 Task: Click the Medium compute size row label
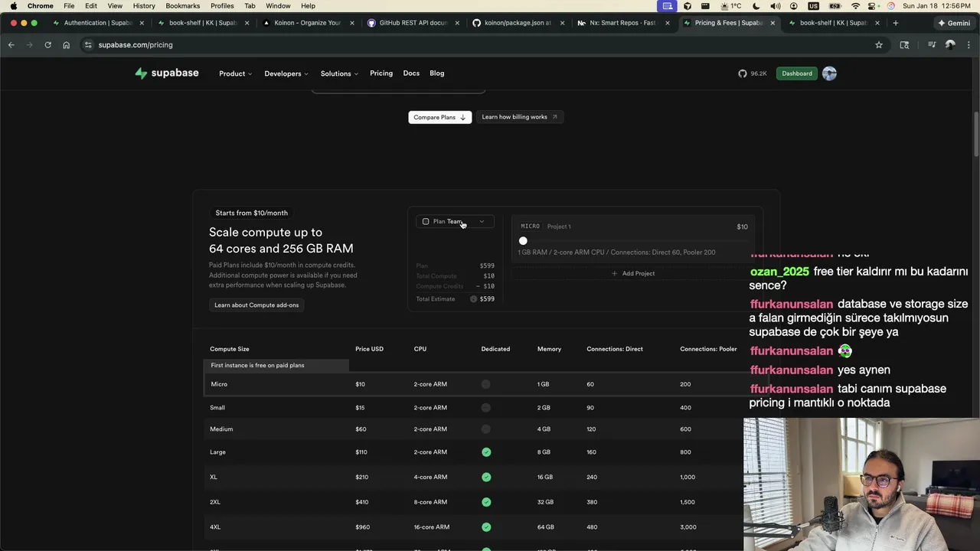[x=221, y=429]
